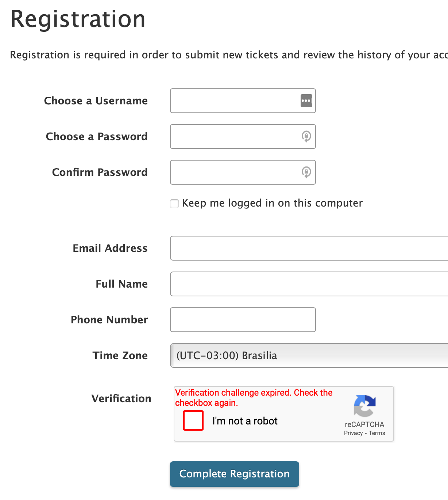Screen dimensions: 448x500
Task: Click into the Choose a Password field
Action: pyautogui.click(x=233, y=136)
